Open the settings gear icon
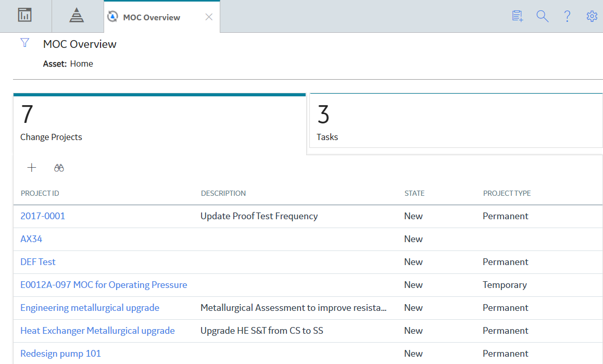 point(592,16)
